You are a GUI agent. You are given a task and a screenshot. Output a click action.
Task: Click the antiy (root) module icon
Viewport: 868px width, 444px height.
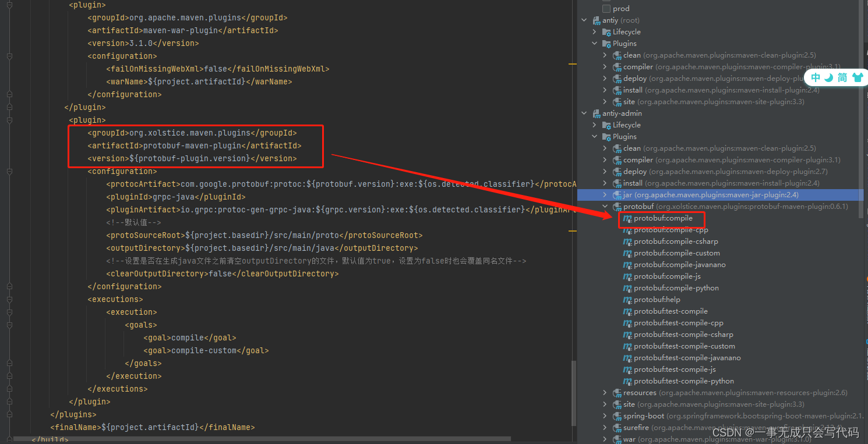[597, 20]
